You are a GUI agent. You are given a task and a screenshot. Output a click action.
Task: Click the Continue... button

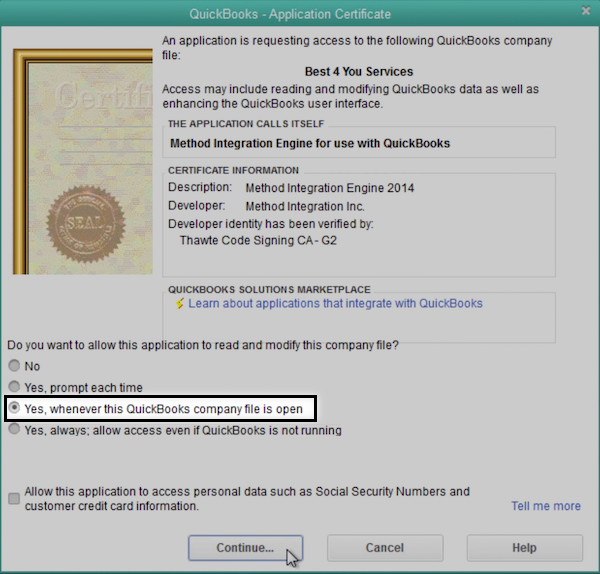pyautogui.click(x=245, y=548)
